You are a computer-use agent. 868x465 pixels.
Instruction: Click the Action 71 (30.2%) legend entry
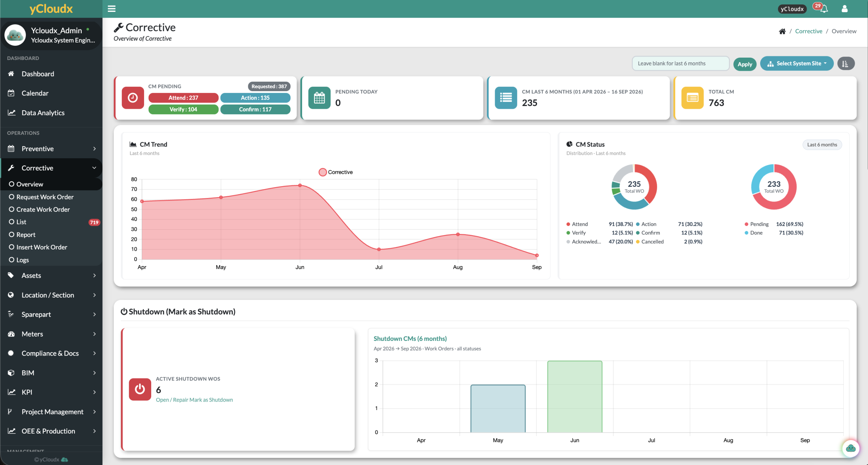[x=669, y=224]
